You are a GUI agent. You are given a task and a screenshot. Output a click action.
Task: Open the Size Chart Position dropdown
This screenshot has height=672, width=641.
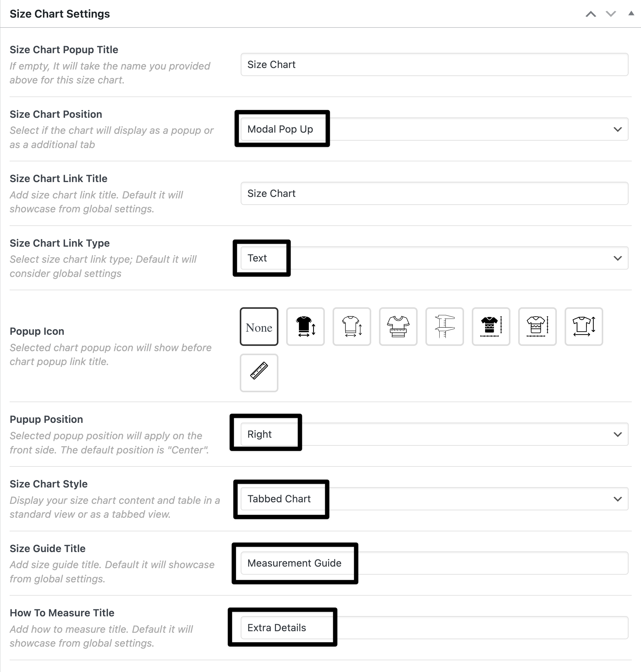[434, 129]
